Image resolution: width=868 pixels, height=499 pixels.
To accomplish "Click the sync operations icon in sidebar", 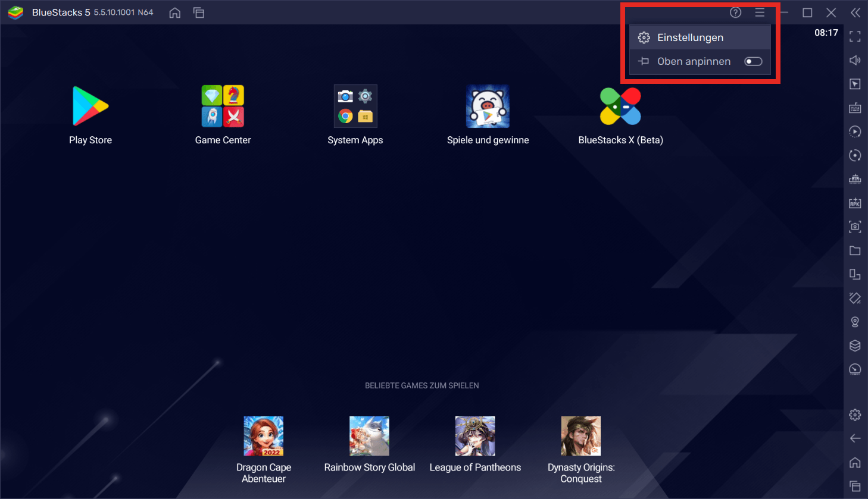I will click(x=855, y=155).
